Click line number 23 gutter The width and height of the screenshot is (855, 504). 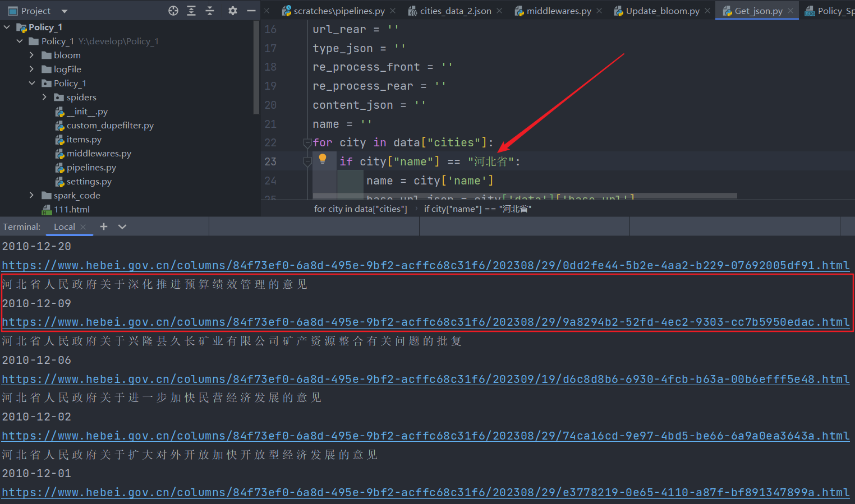click(270, 161)
